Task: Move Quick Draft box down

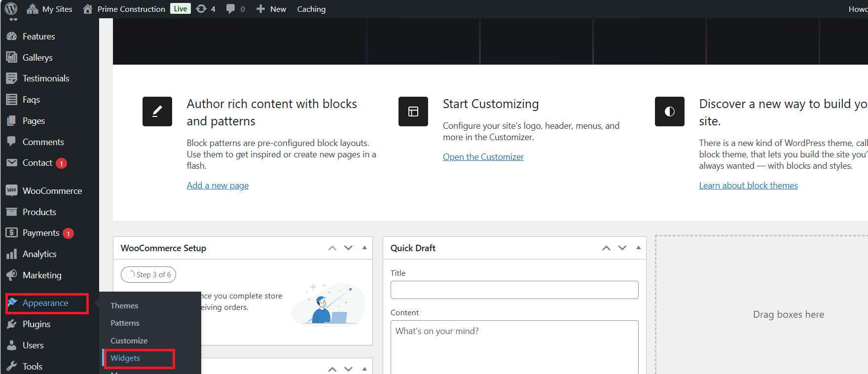Action: pyautogui.click(x=622, y=248)
